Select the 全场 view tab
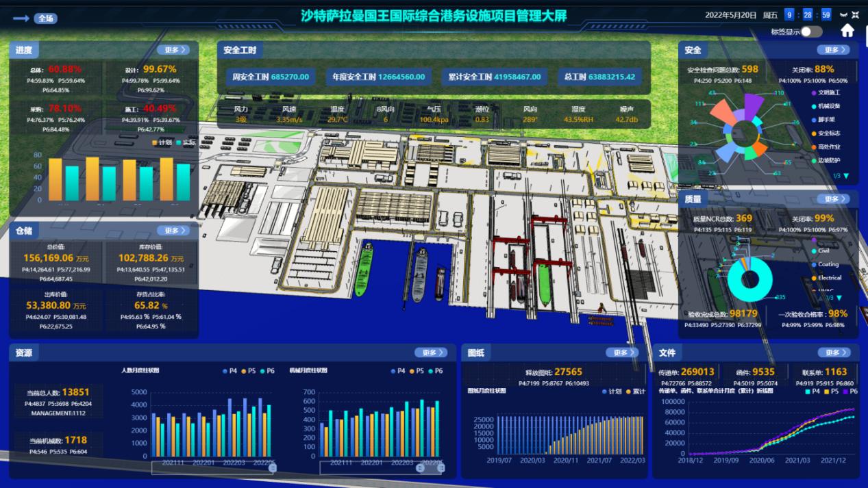Screen dimensions: 868x488 click(45, 18)
